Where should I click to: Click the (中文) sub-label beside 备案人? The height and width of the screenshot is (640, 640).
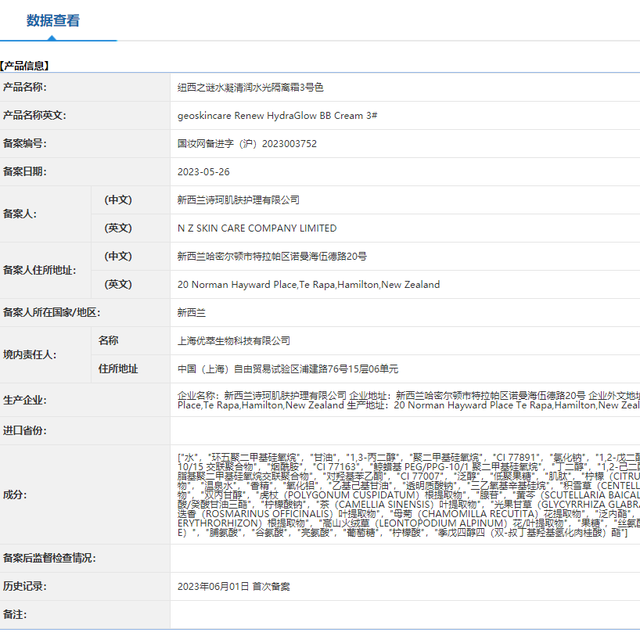tap(118, 200)
